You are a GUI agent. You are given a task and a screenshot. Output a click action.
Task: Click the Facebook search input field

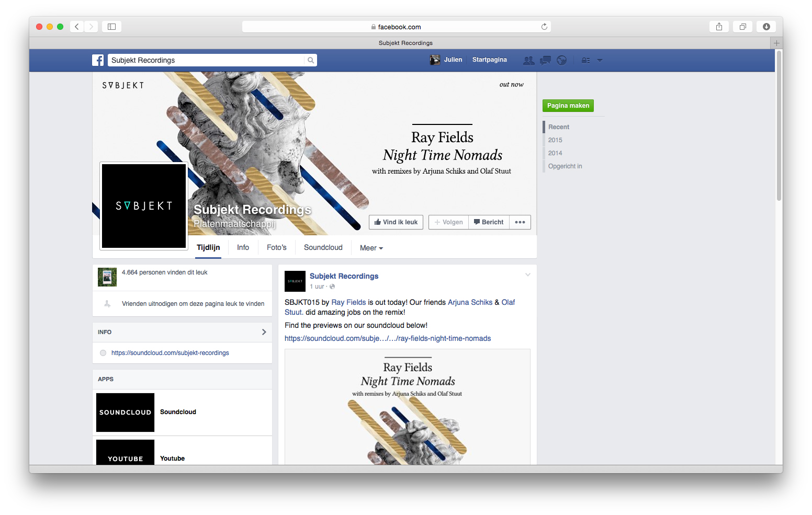coord(206,60)
